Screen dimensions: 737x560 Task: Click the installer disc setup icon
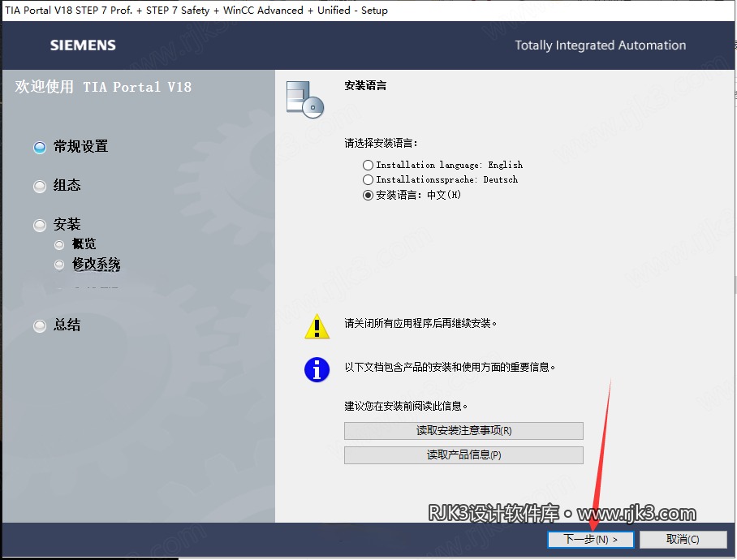click(305, 99)
